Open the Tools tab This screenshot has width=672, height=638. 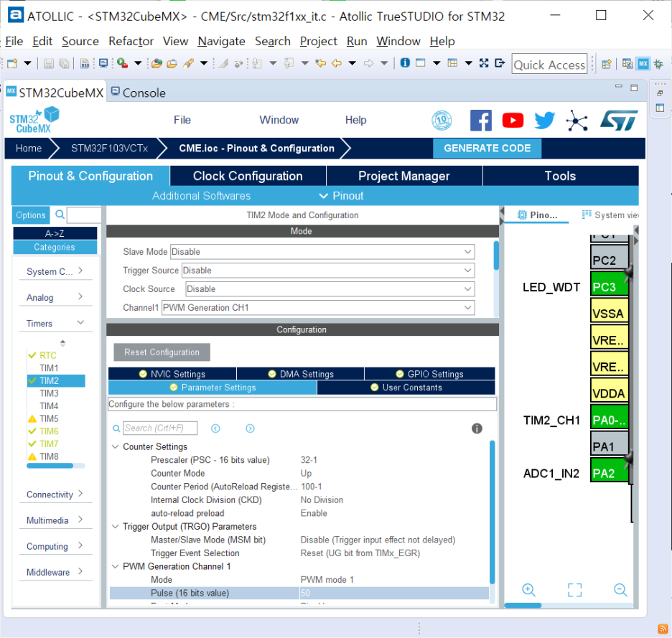point(560,176)
